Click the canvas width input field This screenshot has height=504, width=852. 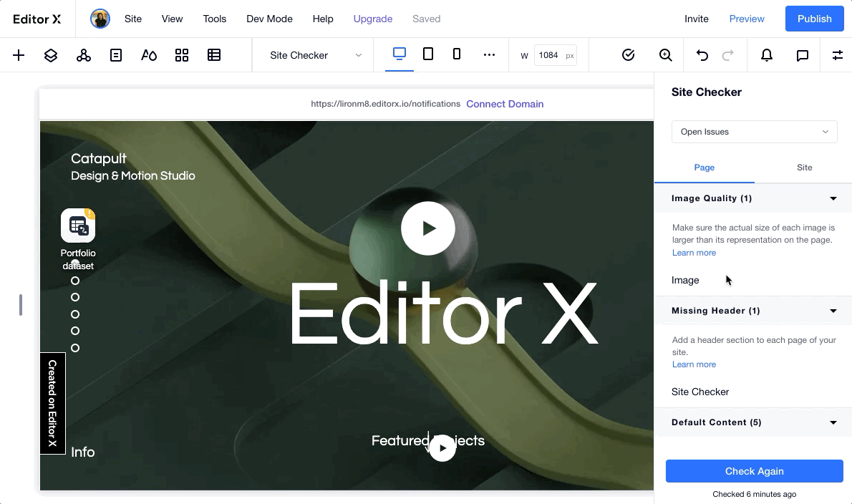point(555,55)
